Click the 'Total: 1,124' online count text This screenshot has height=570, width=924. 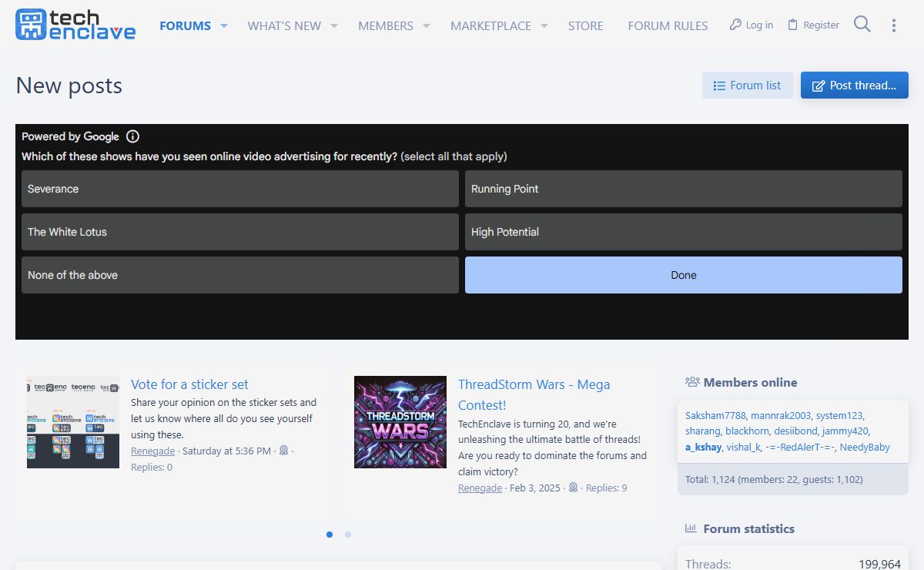[x=774, y=479]
